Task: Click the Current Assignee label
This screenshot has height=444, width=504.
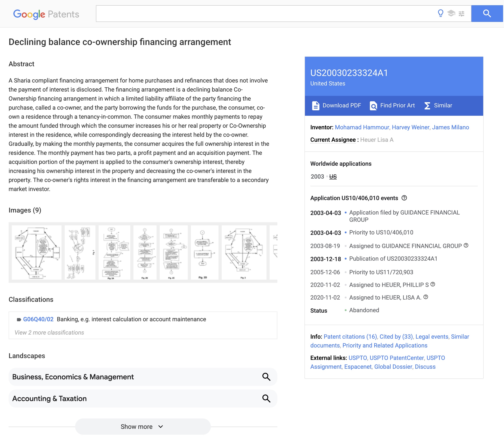Action: point(333,140)
